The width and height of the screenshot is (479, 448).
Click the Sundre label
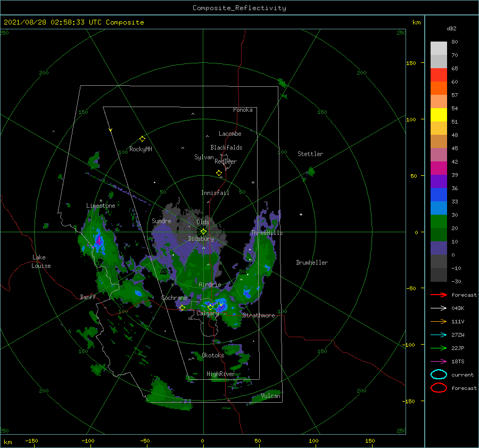pyautogui.click(x=161, y=221)
